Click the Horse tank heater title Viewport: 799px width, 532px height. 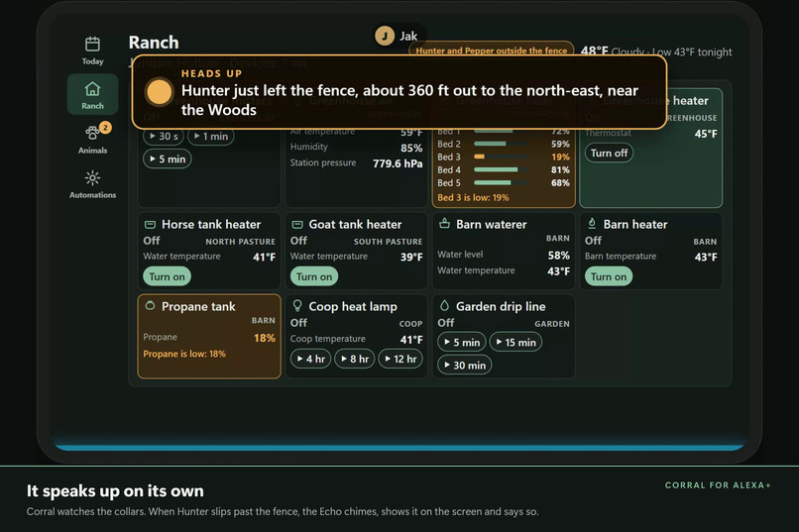211,225
